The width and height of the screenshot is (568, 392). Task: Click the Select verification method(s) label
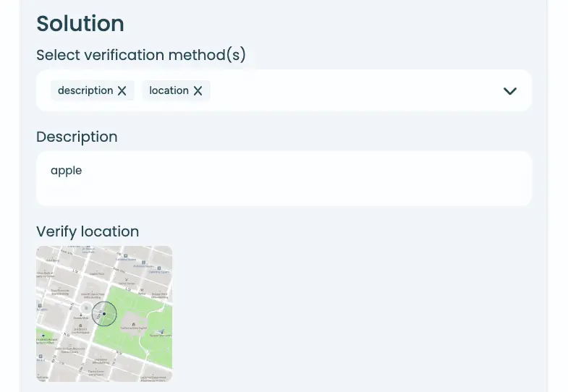pos(141,55)
